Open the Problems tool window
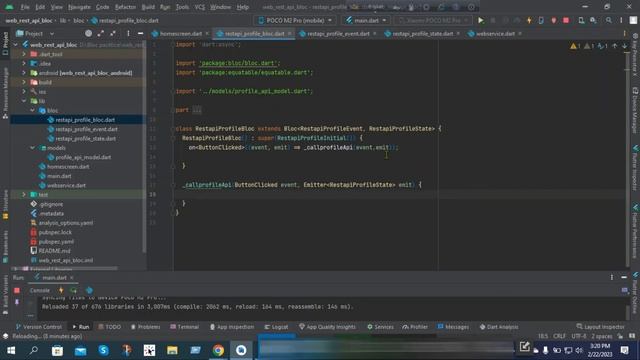 click(146, 327)
